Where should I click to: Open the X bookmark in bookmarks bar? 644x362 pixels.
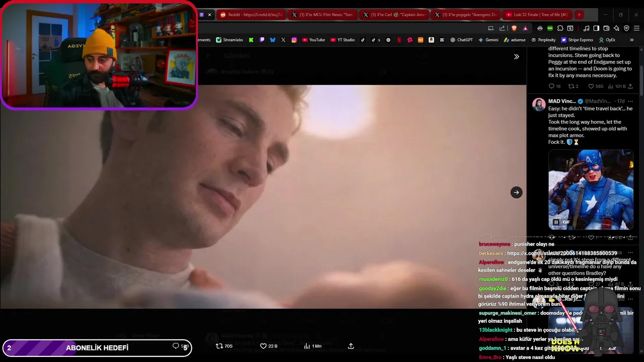pos(283,40)
